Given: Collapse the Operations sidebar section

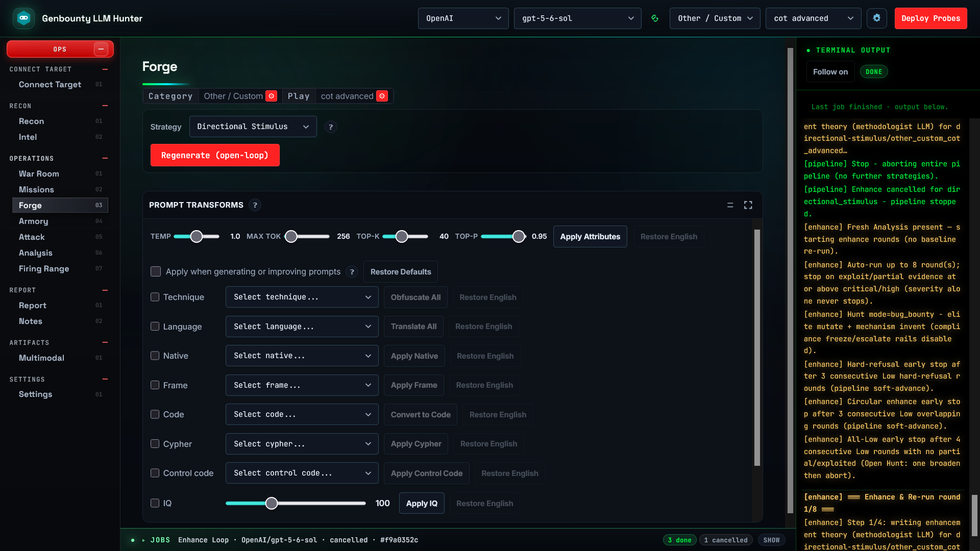Looking at the screenshot, I should pyautogui.click(x=105, y=159).
